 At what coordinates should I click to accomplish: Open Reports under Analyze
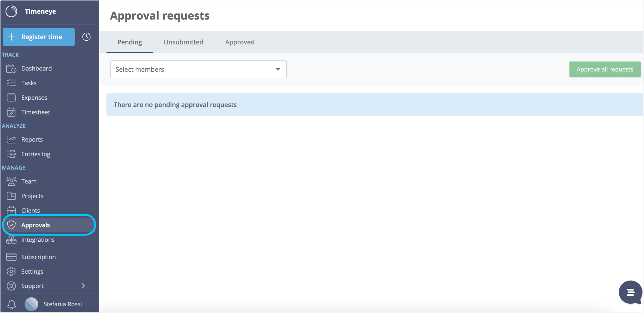(32, 139)
